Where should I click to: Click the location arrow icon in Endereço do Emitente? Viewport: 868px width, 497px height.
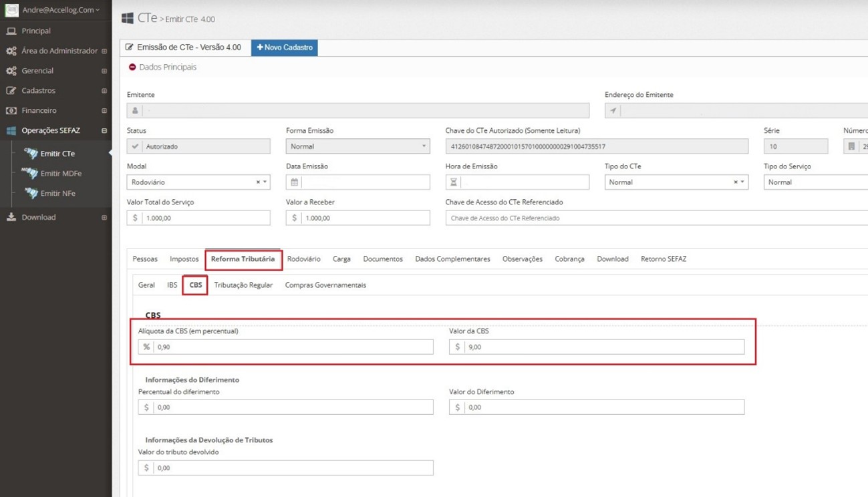coord(613,110)
